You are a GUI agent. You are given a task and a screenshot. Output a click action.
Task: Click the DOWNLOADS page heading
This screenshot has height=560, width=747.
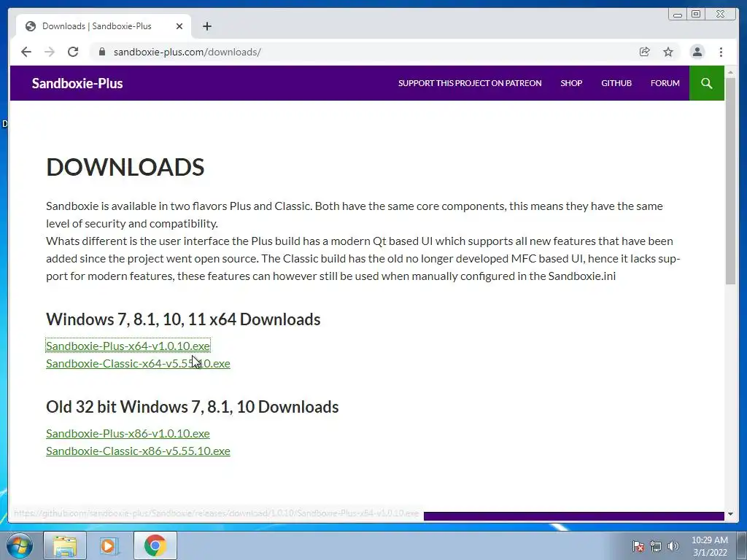tap(125, 167)
